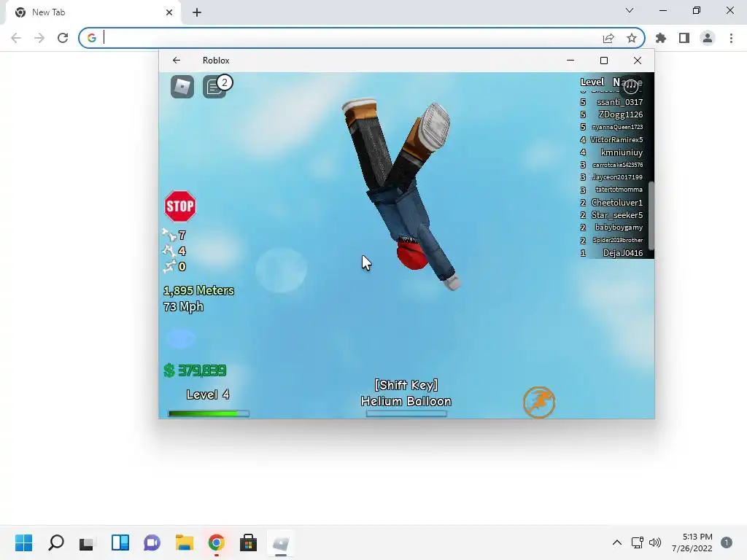Select player ssanti_0317 in leaderboard
747x560 pixels.
point(620,102)
